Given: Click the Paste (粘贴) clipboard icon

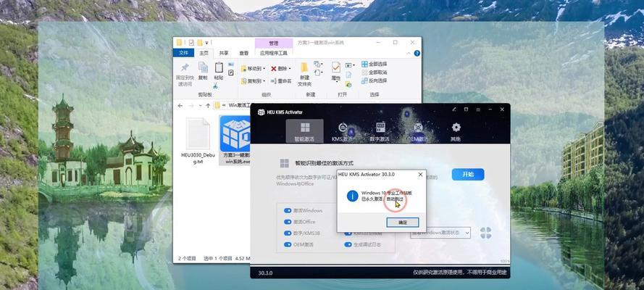Looking at the screenshot, I should (x=219, y=67).
